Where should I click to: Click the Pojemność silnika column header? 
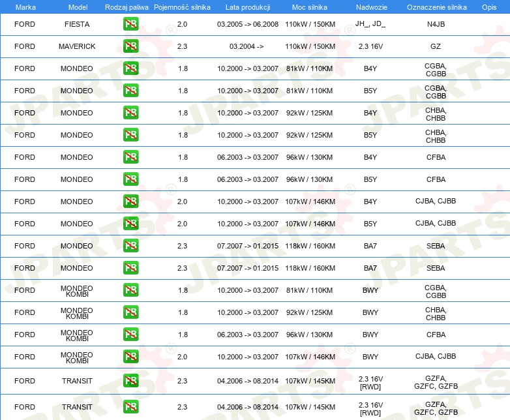coord(182,7)
